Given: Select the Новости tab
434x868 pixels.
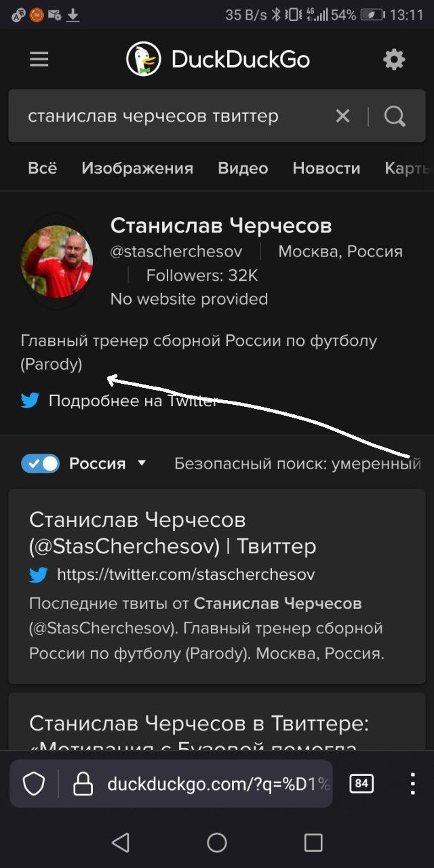Looking at the screenshot, I should (326, 168).
